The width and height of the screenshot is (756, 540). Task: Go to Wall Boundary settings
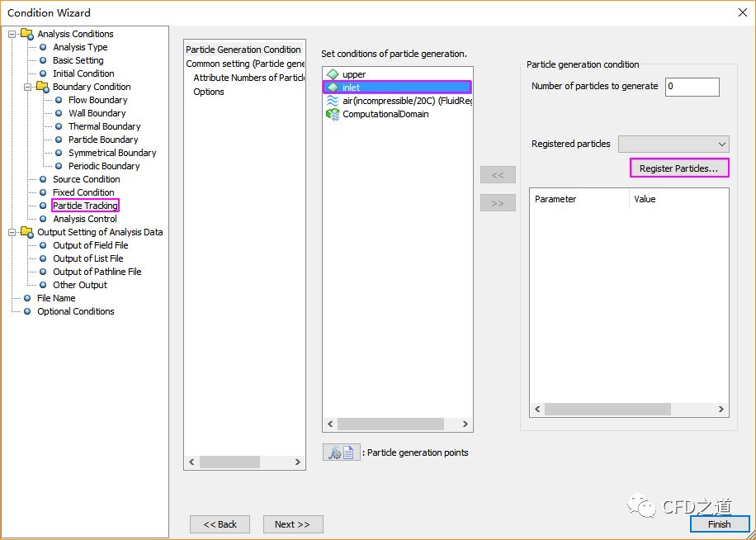97,113
